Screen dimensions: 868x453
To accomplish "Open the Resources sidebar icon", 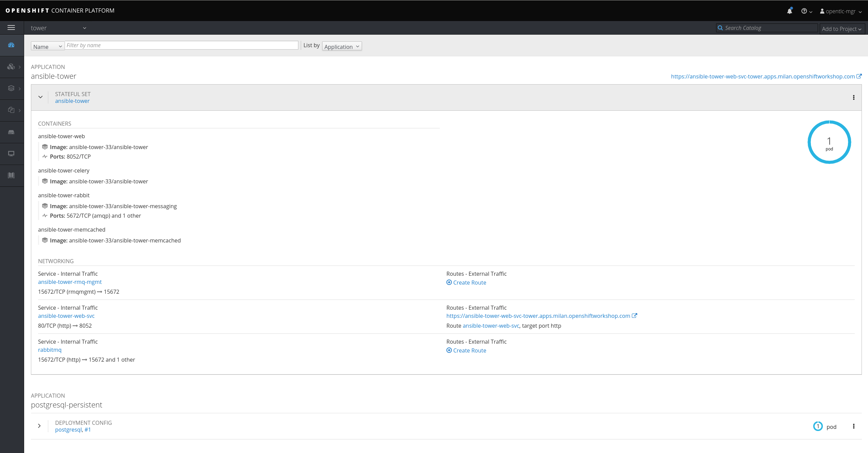I will (x=11, y=110).
